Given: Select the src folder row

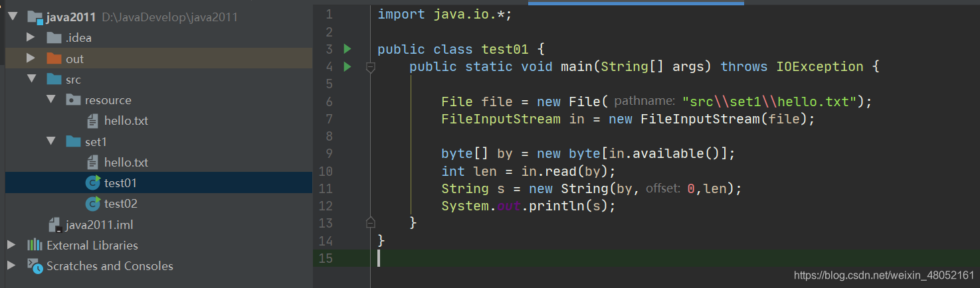Looking at the screenshot, I should tap(158, 79).
